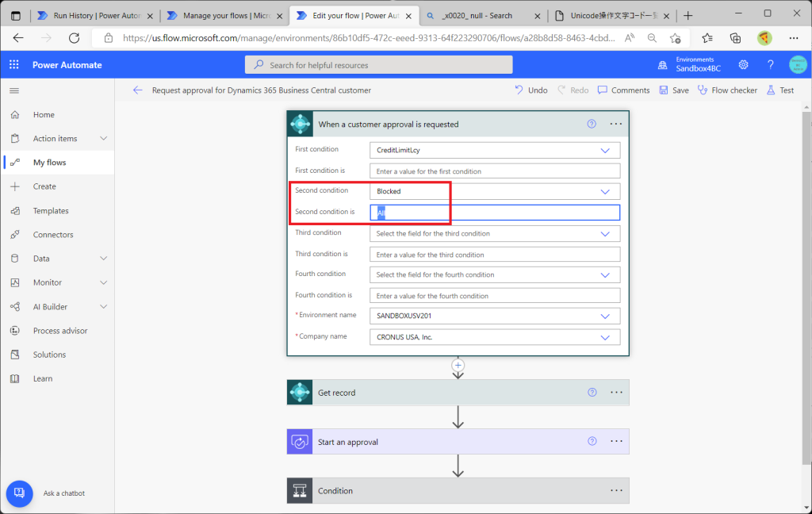Open Comments in the command bar
Screen dimensions: 812x514
[623, 90]
